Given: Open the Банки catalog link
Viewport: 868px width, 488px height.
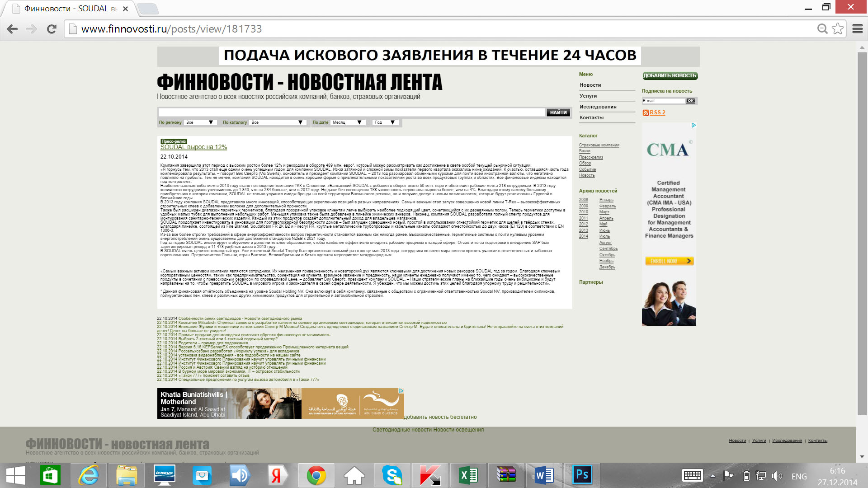Looking at the screenshot, I should [585, 151].
